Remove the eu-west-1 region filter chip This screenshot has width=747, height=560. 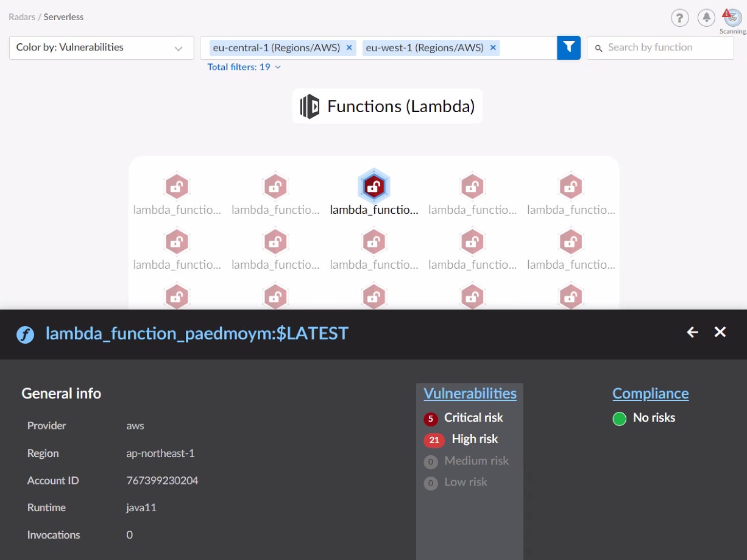[x=493, y=48]
